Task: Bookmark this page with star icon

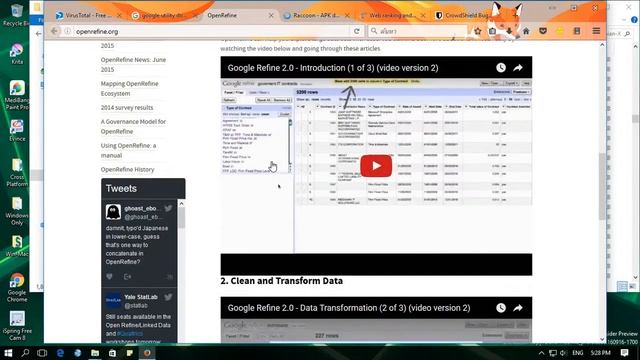Action: click(x=478, y=31)
